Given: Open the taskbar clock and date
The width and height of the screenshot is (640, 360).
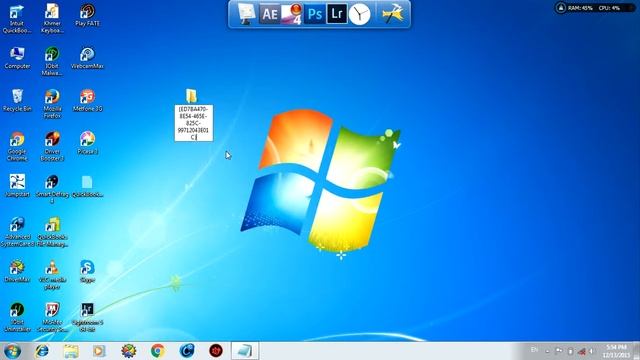Looking at the screenshot, I should pos(616,351).
